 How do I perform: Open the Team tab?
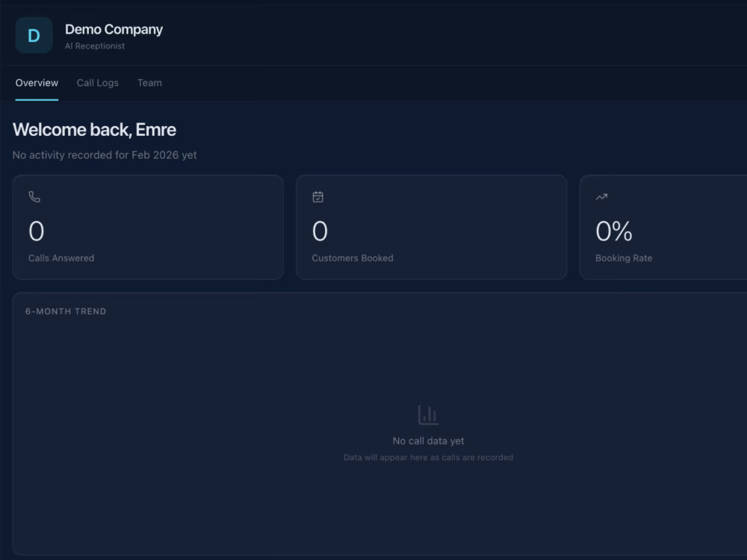[x=149, y=83]
